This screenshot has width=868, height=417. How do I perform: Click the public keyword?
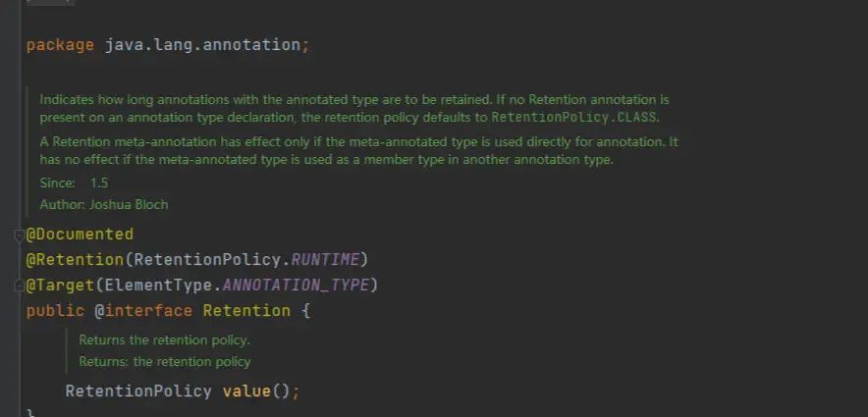tap(55, 311)
